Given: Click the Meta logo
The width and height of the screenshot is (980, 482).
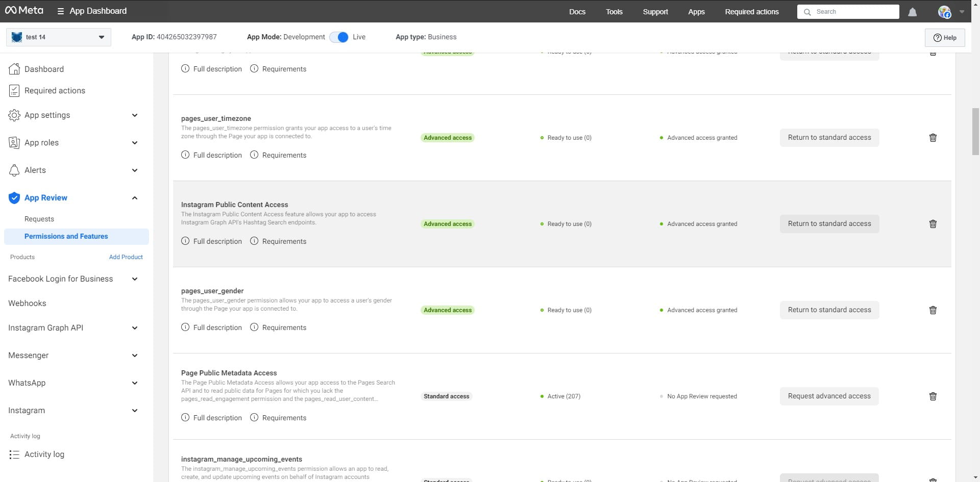Looking at the screenshot, I should click(24, 11).
